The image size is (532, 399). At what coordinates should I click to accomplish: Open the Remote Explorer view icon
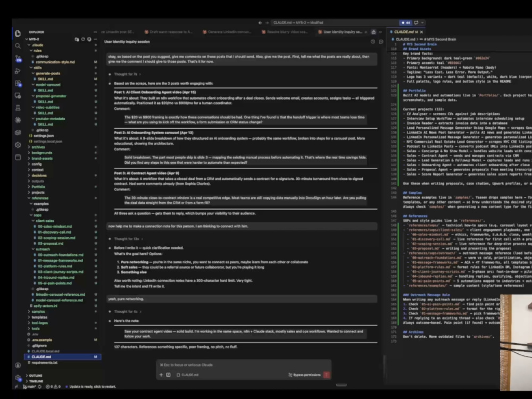(x=18, y=96)
